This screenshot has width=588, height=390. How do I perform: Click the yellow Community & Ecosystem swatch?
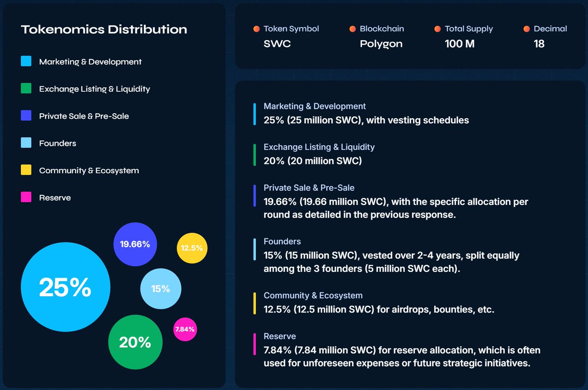coord(26,170)
